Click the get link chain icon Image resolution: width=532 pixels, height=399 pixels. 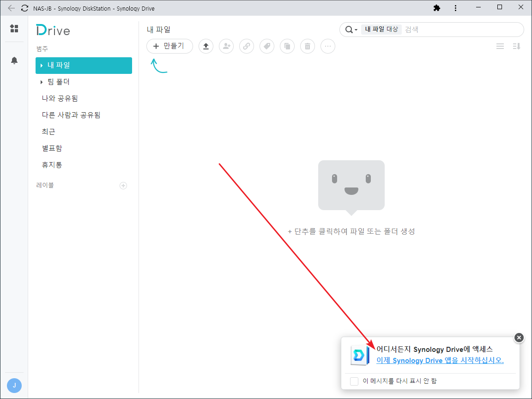coord(247,46)
